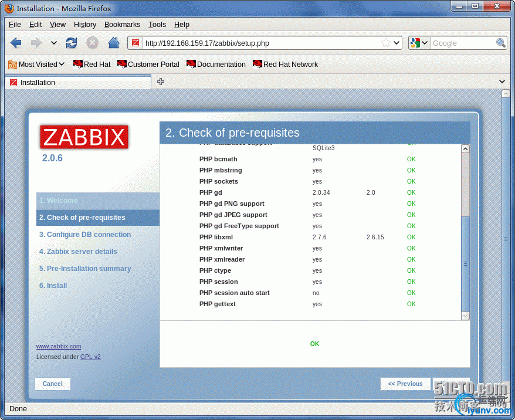This screenshot has height=420, width=515.
Task: Select step 6. Install
Action: 53,286
